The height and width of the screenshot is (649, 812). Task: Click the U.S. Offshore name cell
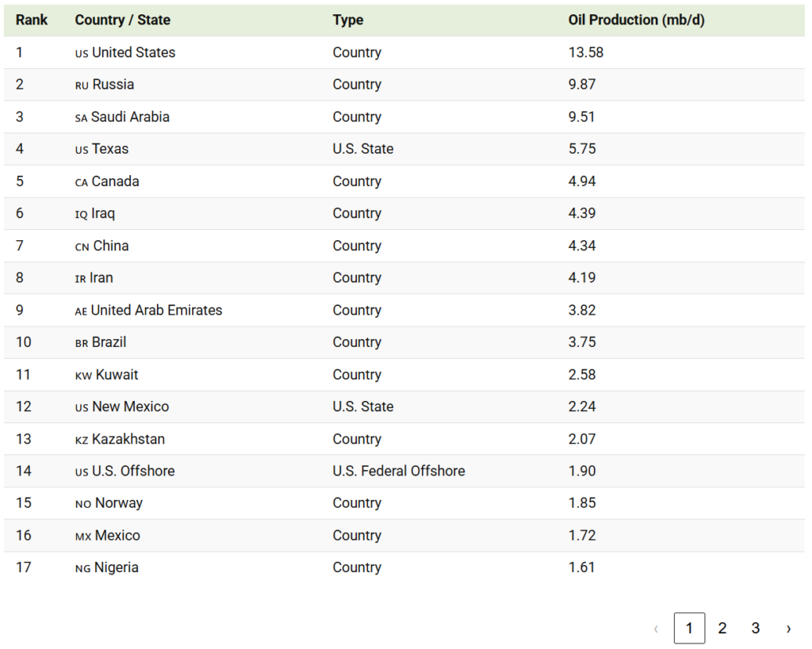tap(125, 471)
